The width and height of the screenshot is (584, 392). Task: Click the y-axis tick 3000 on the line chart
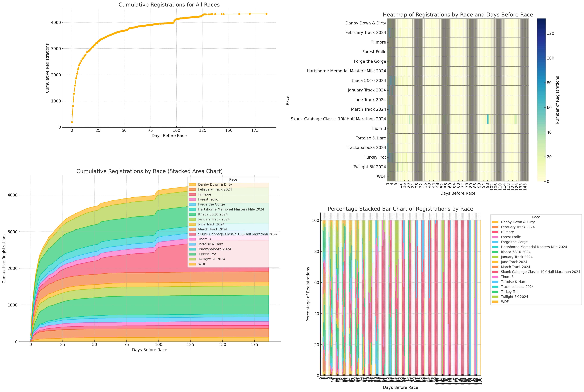click(x=56, y=48)
